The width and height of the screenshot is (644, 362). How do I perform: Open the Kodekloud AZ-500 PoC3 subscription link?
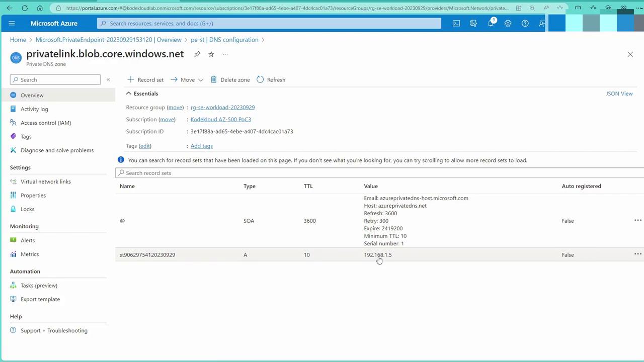coord(221,119)
